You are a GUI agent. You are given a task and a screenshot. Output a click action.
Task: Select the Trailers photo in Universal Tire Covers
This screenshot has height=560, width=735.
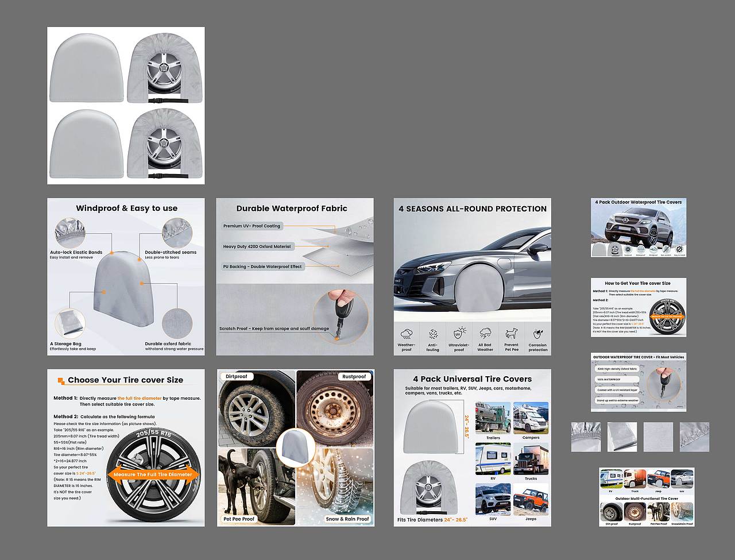tap(493, 418)
